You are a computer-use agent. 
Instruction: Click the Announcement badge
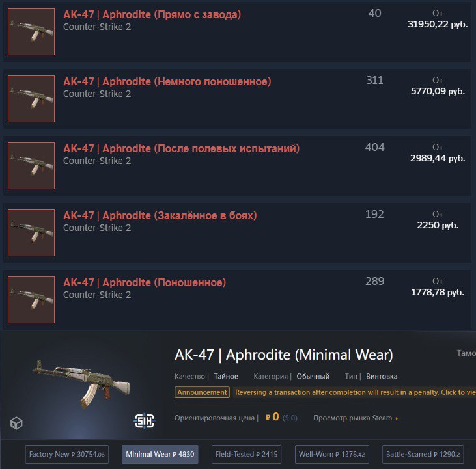click(202, 392)
